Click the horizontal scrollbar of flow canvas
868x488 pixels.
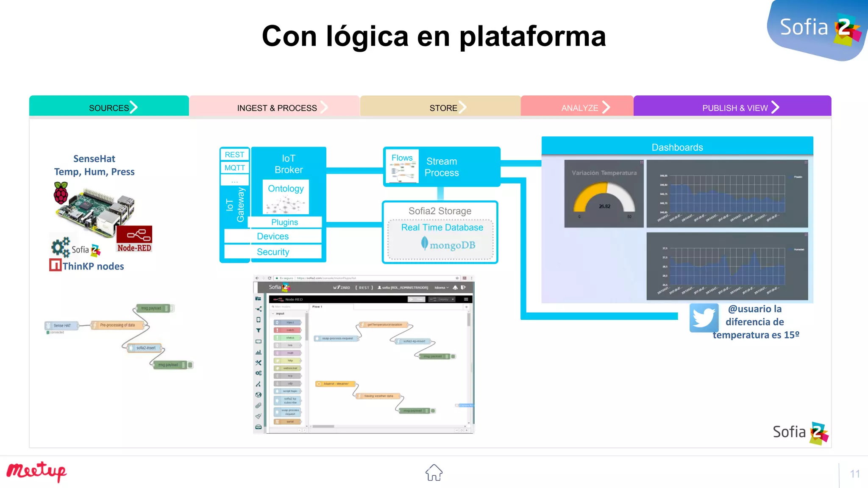[x=324, y=426]
